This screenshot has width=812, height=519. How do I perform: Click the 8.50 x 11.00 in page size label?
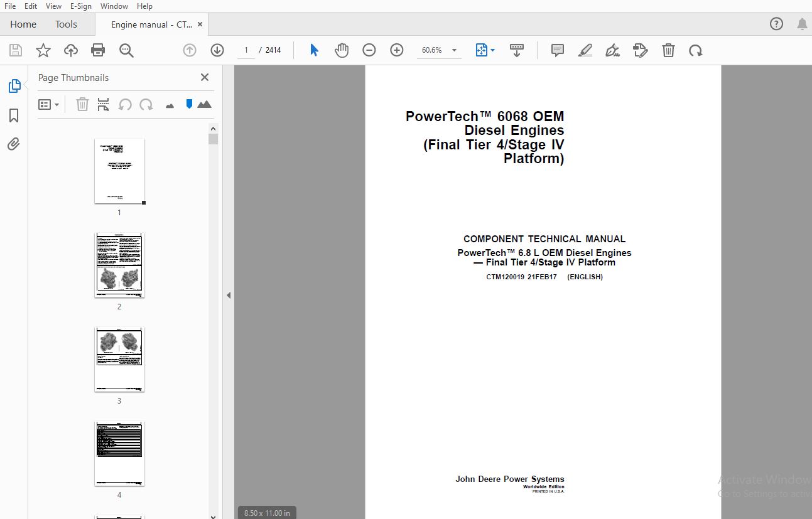(268, 513)
